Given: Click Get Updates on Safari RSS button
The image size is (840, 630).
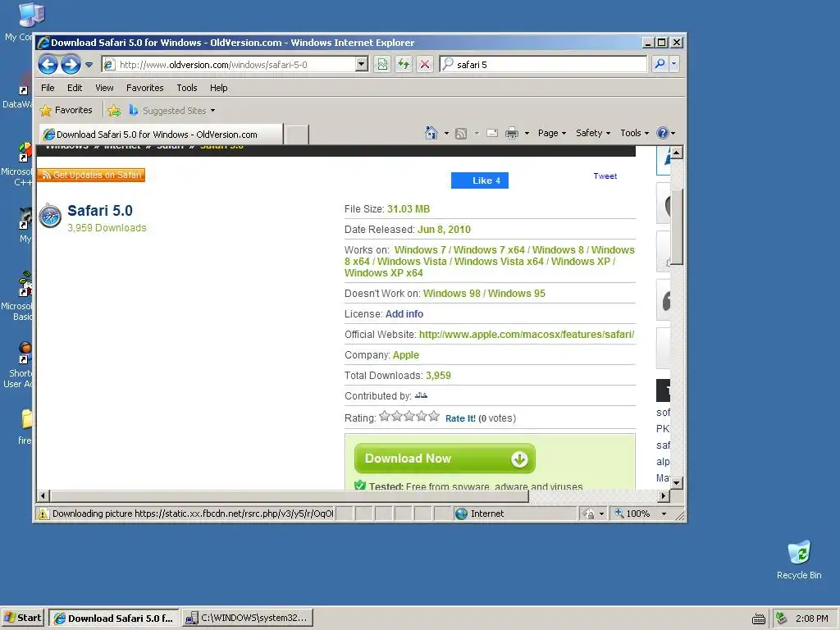Looking at the screenshot, I should tap(91, 176).
